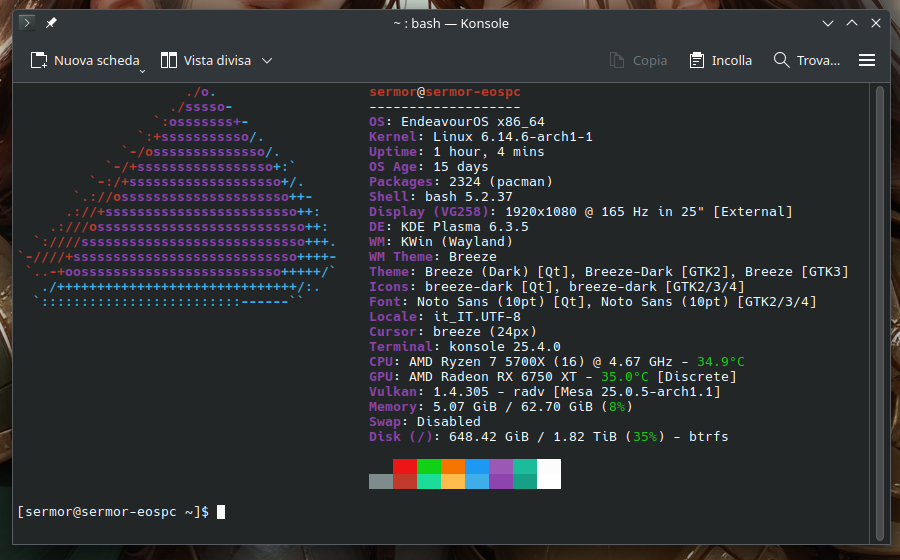
Task: Click the Incolla text label
Action: point(732,61)
